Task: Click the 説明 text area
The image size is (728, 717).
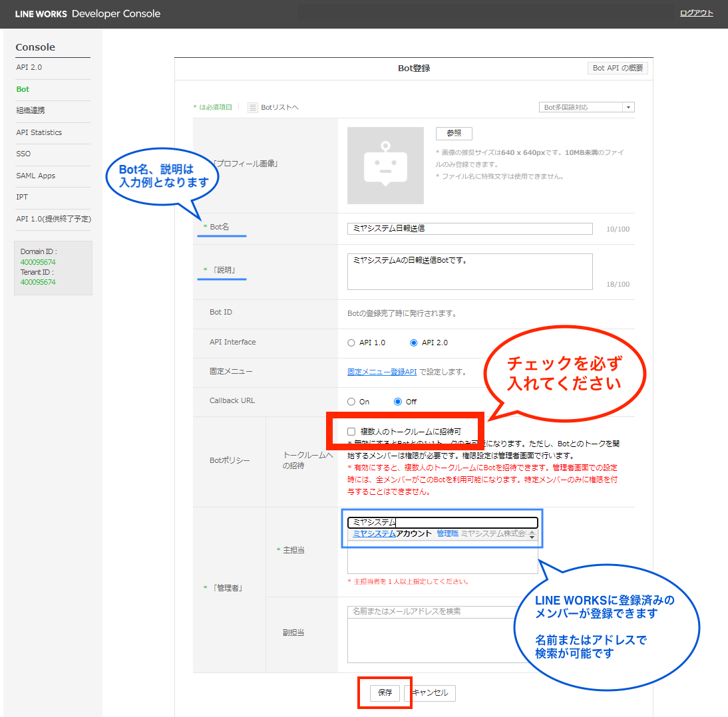Action: (x=470, y=271)
